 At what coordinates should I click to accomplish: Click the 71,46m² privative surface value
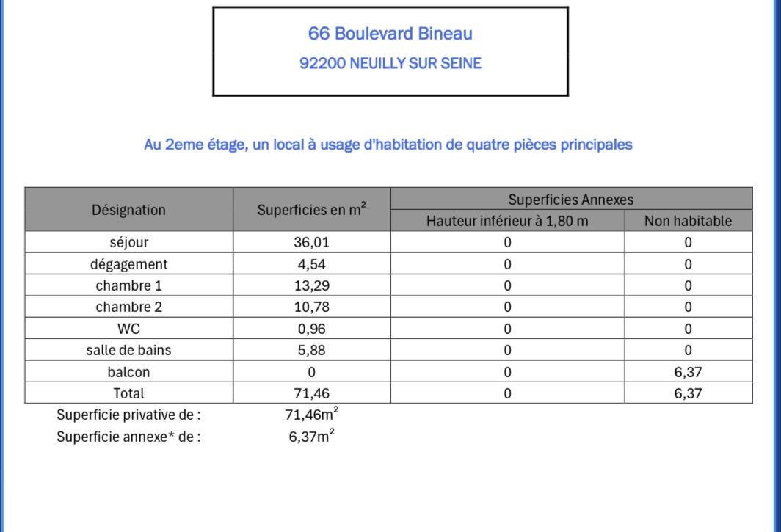tap(312, 414)
